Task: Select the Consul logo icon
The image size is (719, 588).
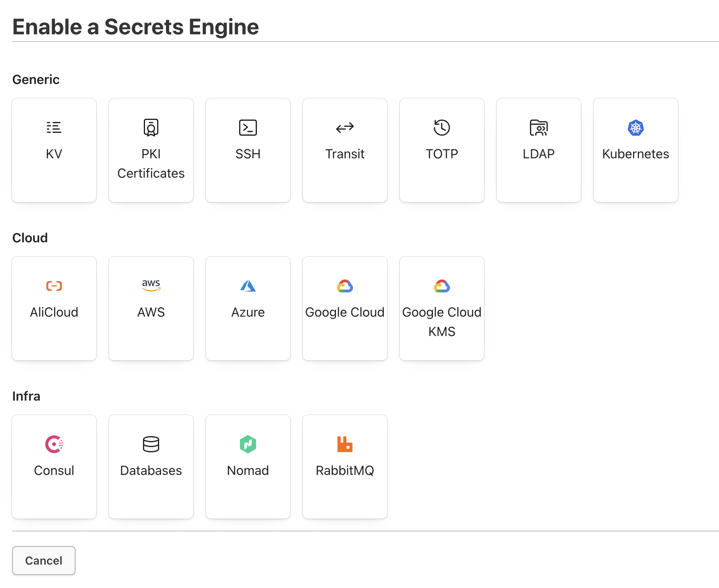Action: 54,444
